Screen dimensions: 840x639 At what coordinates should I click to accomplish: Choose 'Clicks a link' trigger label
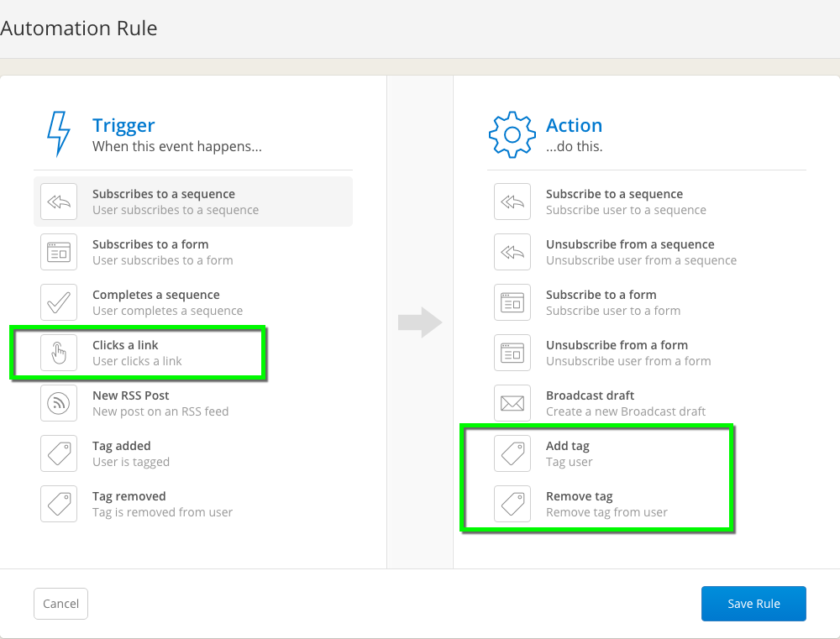(125, 345)
